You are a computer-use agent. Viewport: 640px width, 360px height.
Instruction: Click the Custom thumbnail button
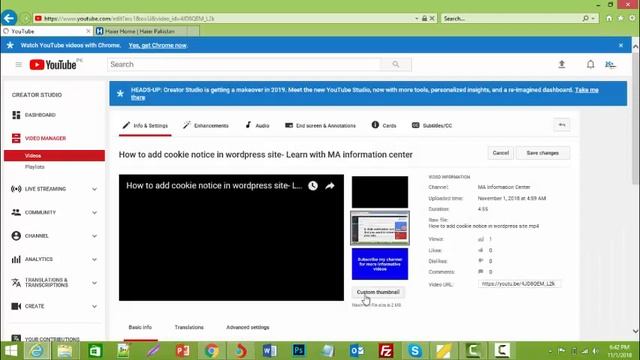tap(378, 292)
